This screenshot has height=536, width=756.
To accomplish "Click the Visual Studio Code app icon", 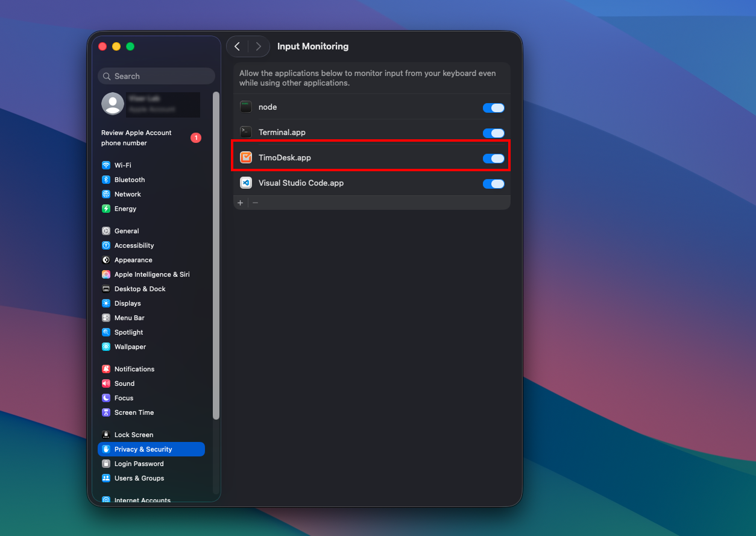I will tap(246, 183).
